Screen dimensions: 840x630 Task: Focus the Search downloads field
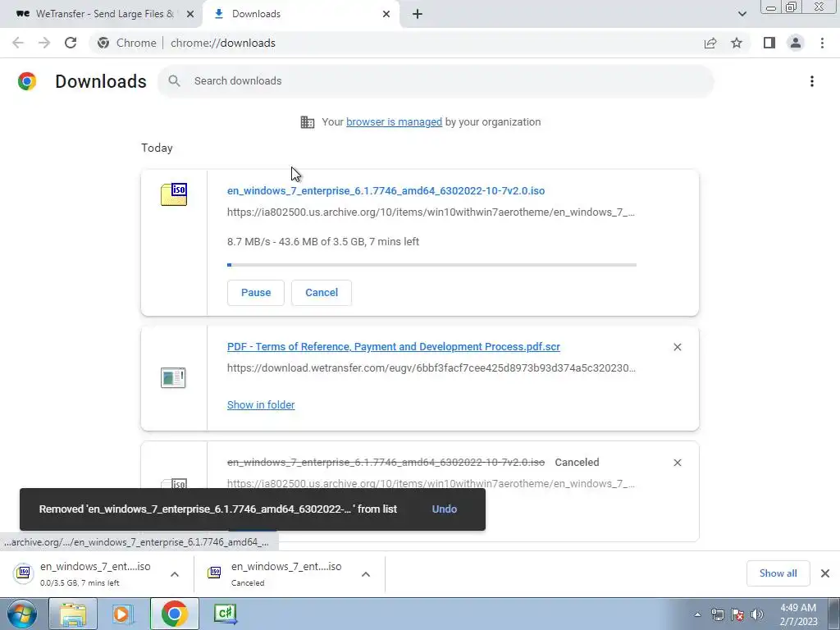pos(436,81)
